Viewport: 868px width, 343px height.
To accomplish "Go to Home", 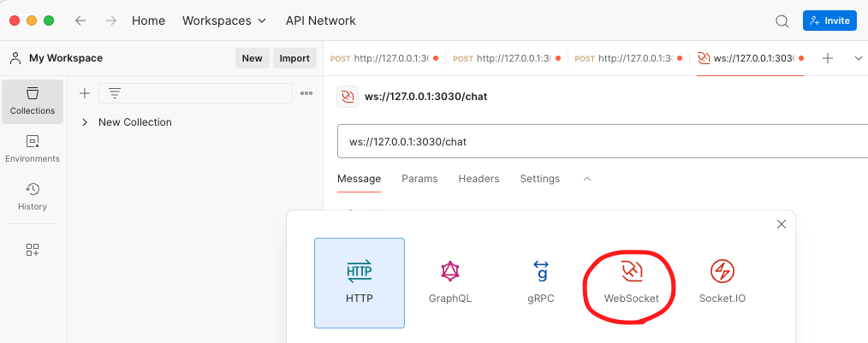I will tap(148, 21).
